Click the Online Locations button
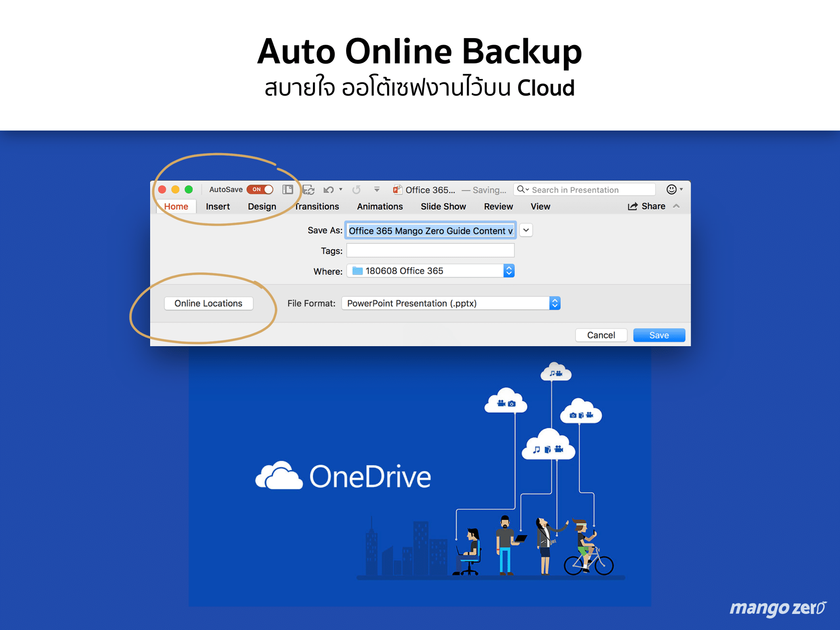Image resolution: width=840 pixels, height=630 pixels. tap(208, 303)
